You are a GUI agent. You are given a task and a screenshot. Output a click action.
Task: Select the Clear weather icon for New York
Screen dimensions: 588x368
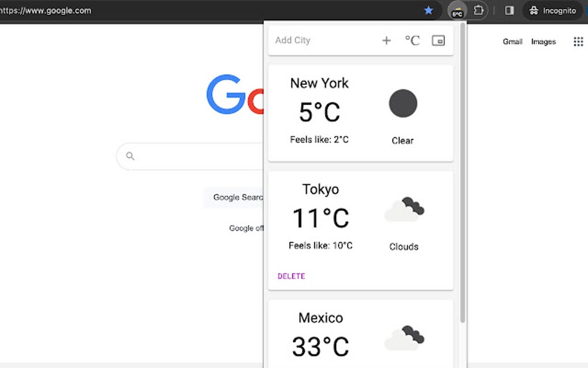coord(402,104)
